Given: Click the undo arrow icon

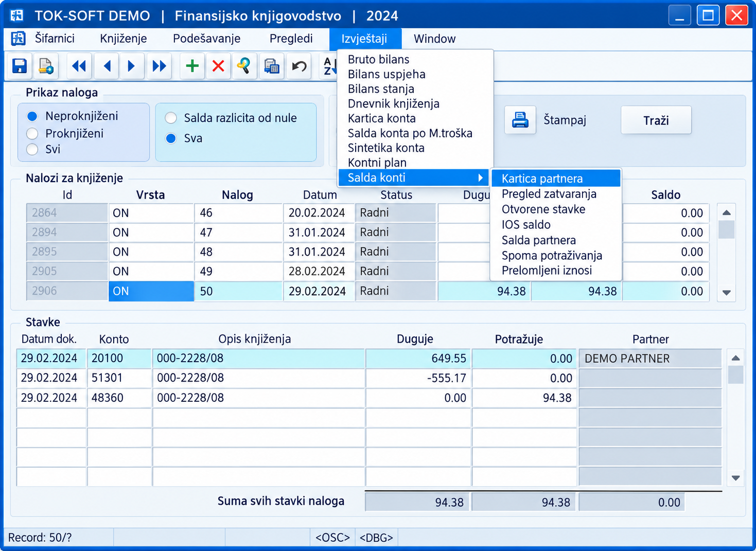Looking at the screenshot, I should click(x=299, y=66).
